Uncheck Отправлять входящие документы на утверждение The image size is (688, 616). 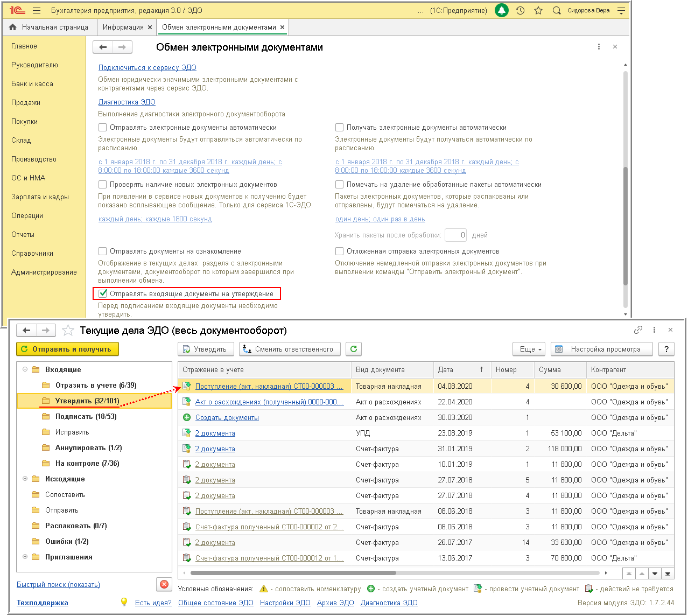coord(103,294)
